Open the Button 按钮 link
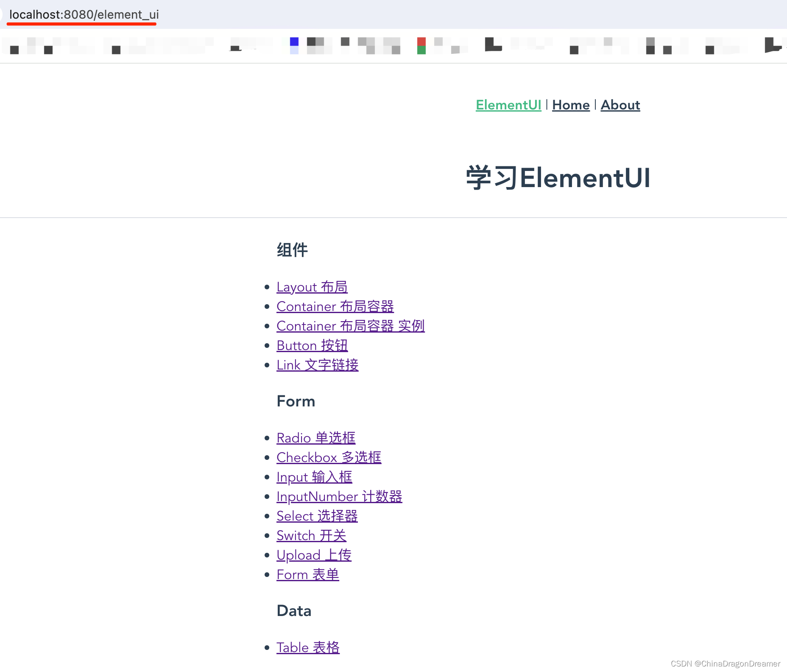This screenshot has height=672, width=787. coord(312,346)
